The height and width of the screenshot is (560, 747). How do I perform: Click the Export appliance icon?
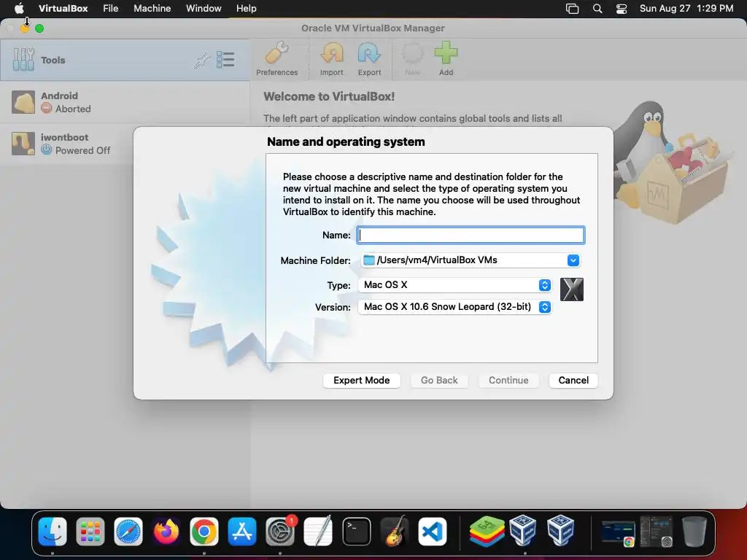tap(369, 59)
